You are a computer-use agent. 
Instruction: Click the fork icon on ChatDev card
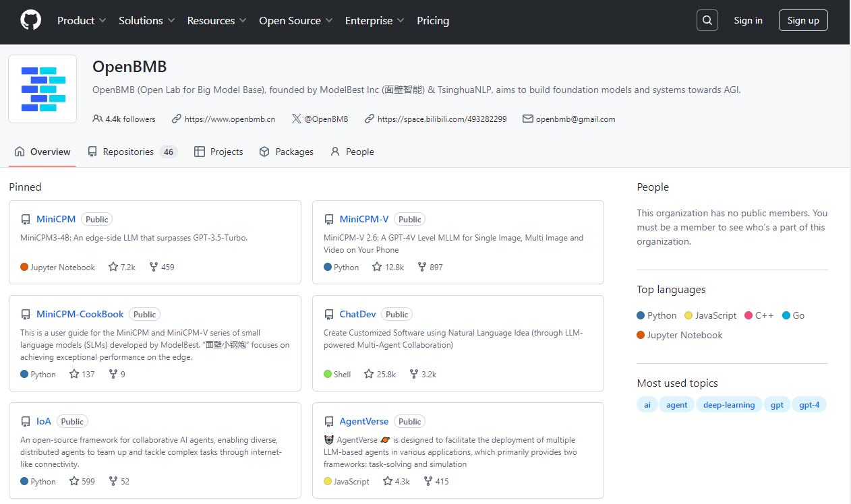point(414,374)
